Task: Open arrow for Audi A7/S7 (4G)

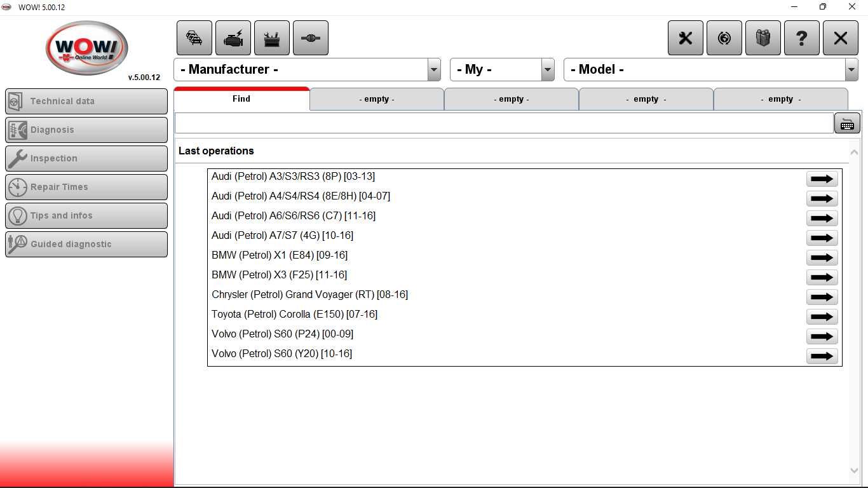Action: click(x=822, y=238)
